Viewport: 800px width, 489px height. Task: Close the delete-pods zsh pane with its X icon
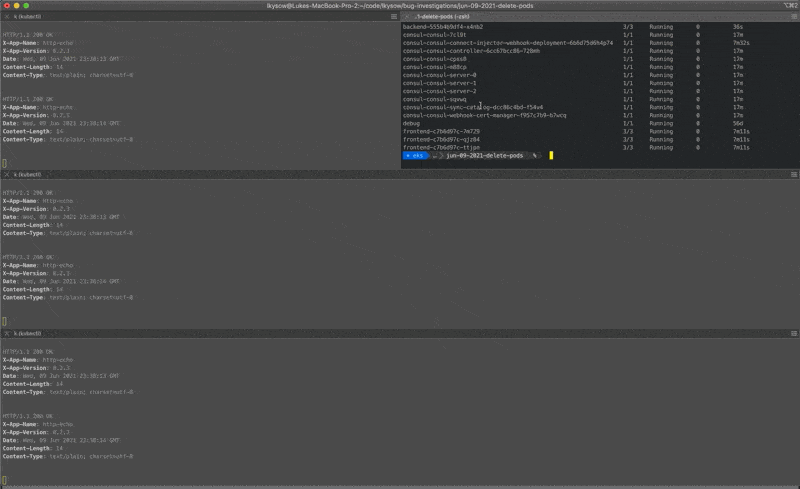[407, 17]
